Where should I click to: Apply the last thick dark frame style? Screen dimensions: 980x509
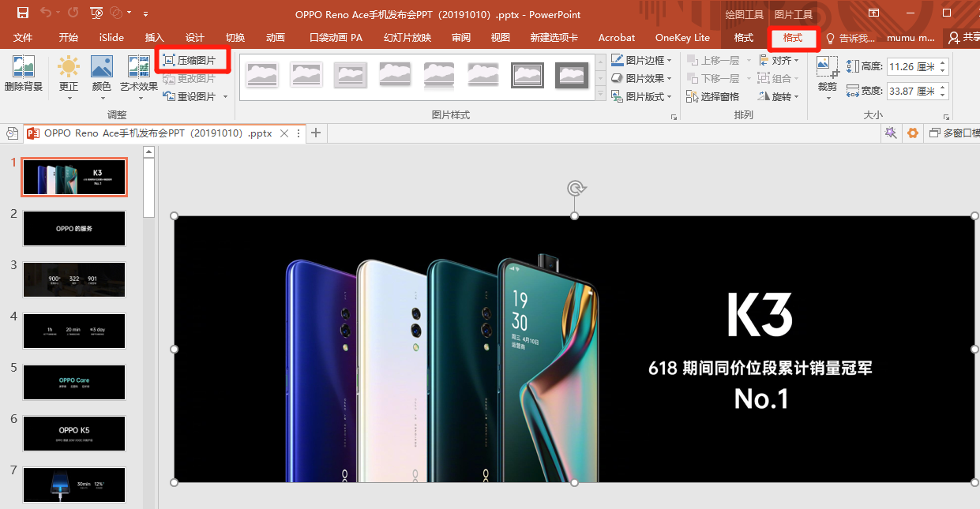(572, 75)
